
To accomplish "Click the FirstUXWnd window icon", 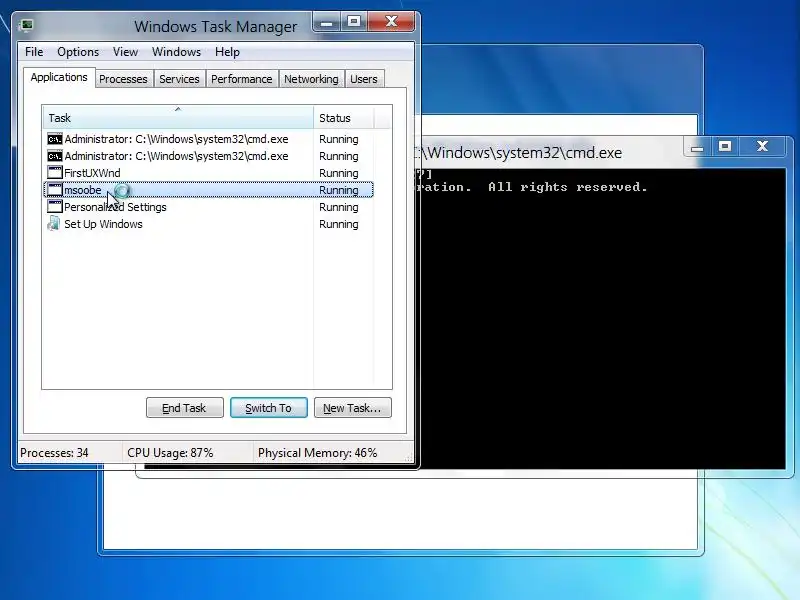I will pos(55,173).
